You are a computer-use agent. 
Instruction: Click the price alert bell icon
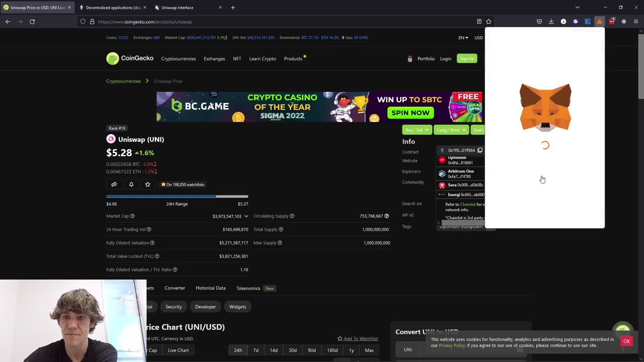pyautogui.click(x=131, y=185)
